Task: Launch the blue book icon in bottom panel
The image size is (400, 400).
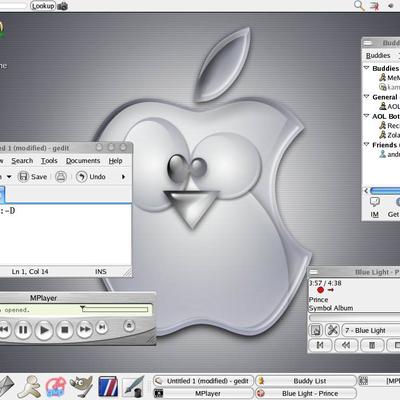Action: pos(108,386)
